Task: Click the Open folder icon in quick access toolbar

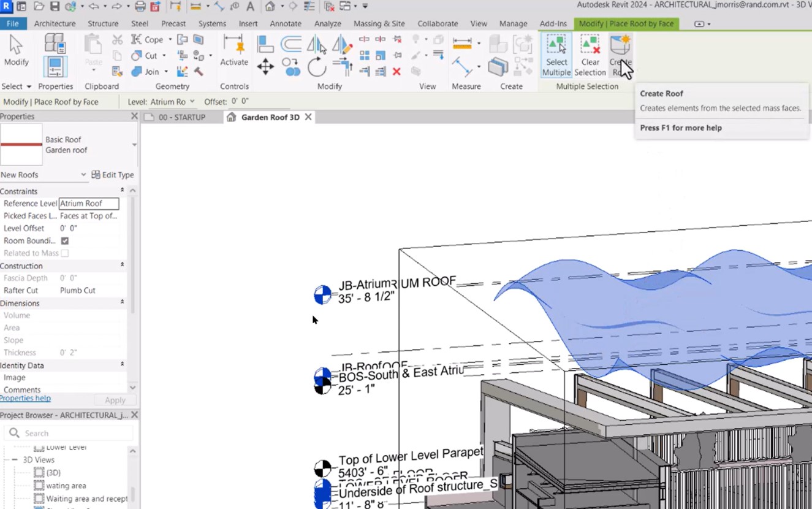Action: click(39, 7)
